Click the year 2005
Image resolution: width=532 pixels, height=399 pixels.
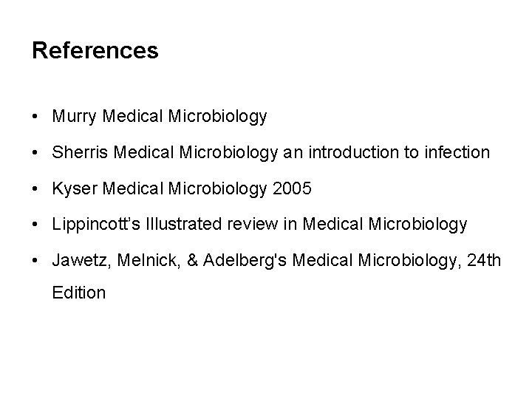point(293,188)
